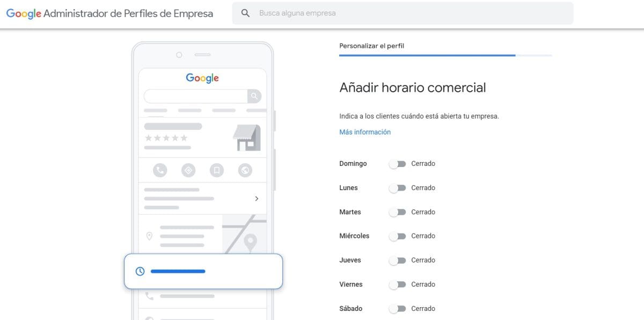Click the Google logo in the header
The width and height of the screenshot is (644, 320).
click(24, 14)
